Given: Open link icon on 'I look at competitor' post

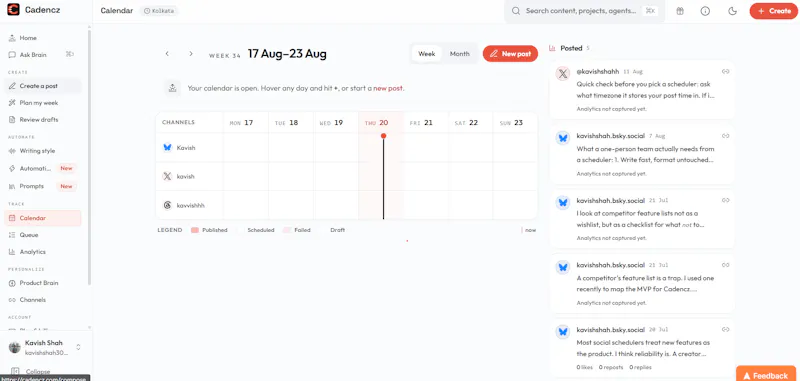Looking at the screenshot, I should pos(726,200).
